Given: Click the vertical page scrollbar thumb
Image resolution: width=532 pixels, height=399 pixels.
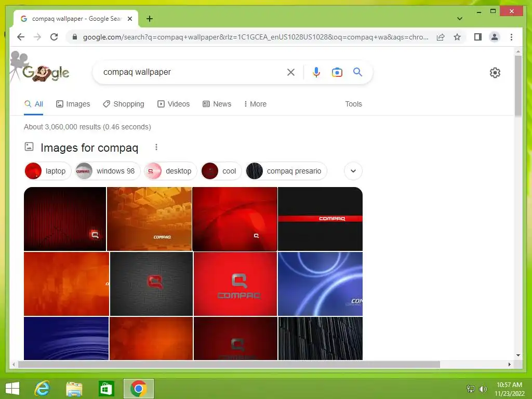Looking at the screenshot, I should 518,86.
